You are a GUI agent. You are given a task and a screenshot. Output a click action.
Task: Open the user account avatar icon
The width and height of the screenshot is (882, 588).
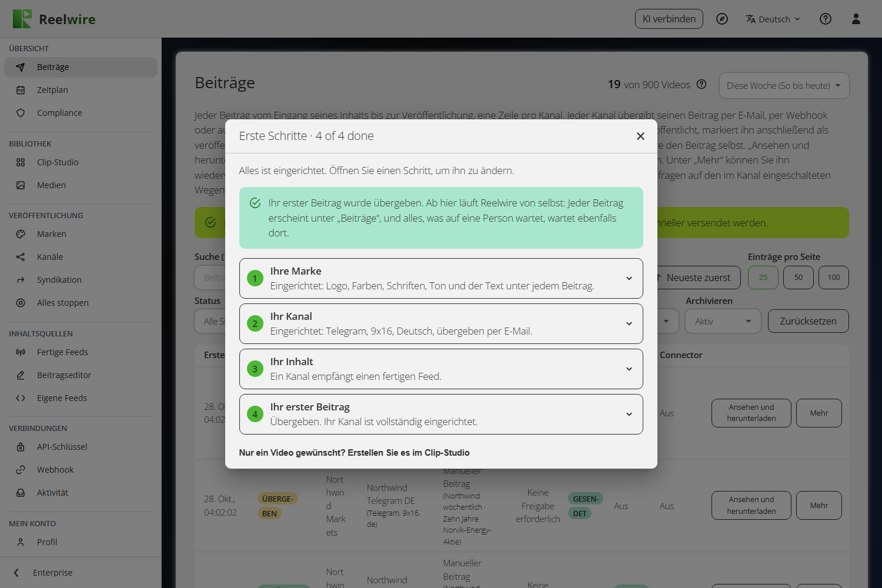[856, 19]
